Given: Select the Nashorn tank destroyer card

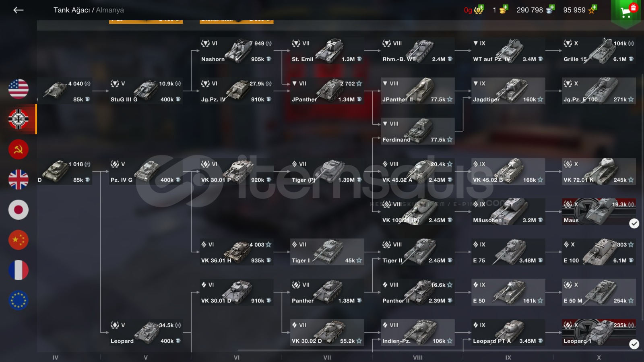Looking at the screenshot, I should (x=236, y=51).
